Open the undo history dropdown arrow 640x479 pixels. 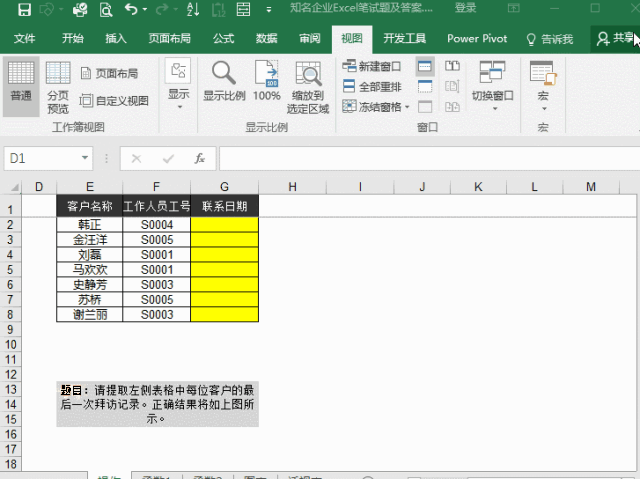pos(145,9)
